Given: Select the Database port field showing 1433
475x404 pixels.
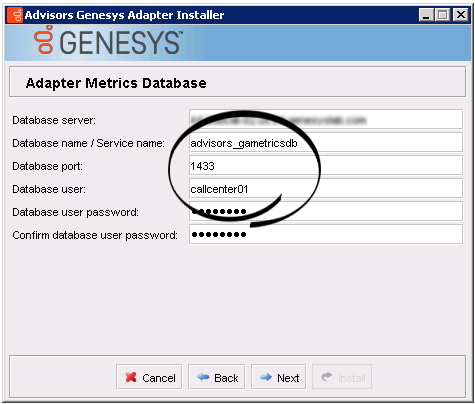Looking at the screenshot, I should [326, 166].
